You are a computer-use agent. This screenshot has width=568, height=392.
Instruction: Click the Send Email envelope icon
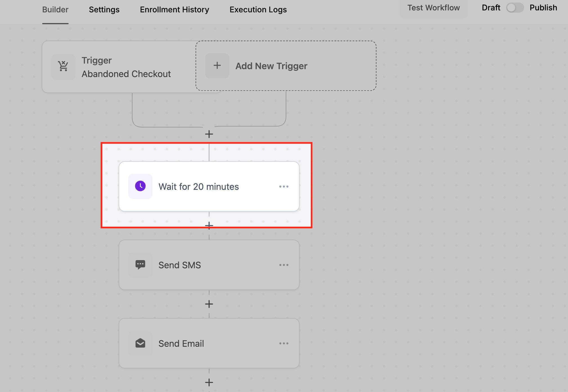[x=140, y=343]
